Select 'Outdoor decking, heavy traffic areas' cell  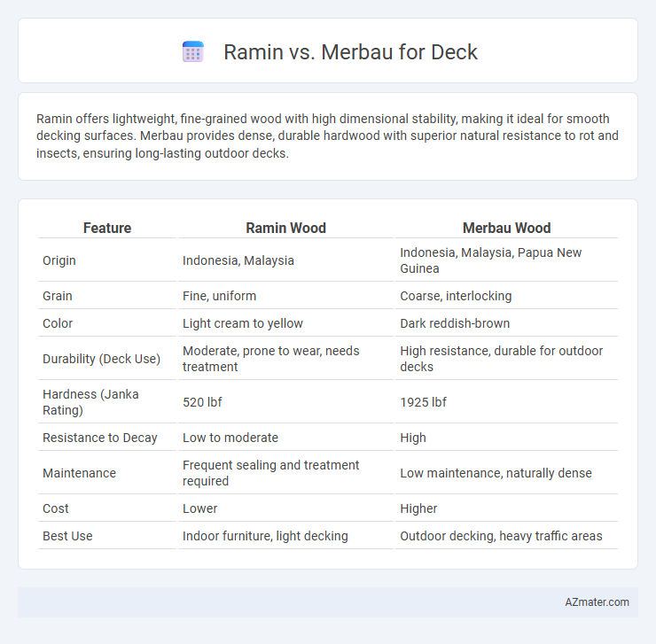point(501,536)
